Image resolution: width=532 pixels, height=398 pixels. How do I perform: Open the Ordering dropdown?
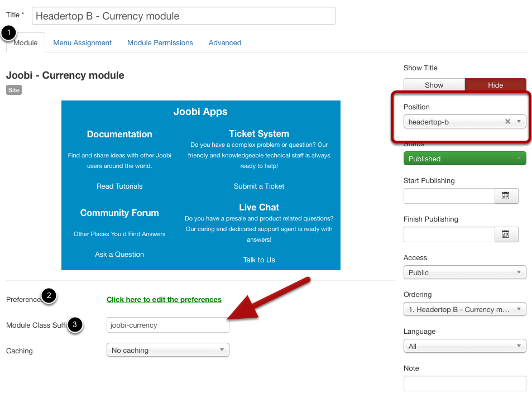(x=465, y=309)
